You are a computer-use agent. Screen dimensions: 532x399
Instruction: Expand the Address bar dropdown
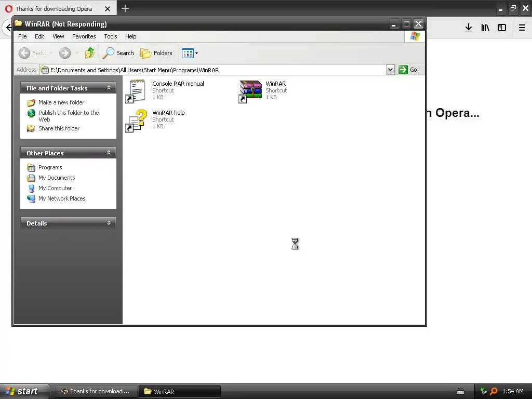tap(390, 70)
